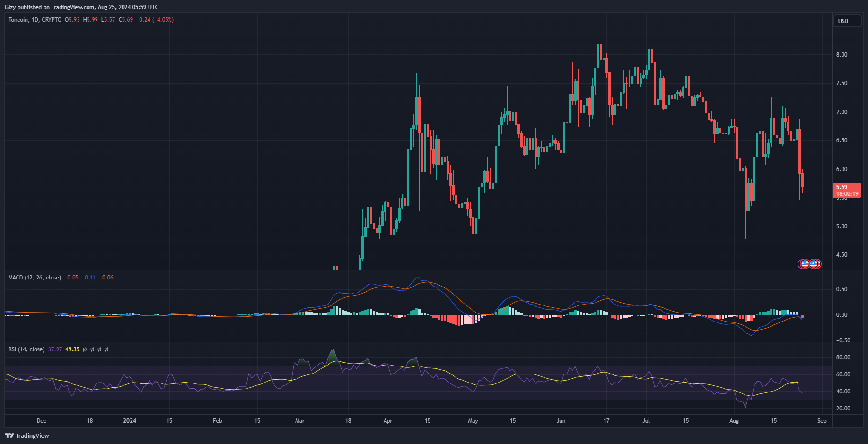Click the 40.00 level on RSI axis
This screenshot has height=444, width=868.
(x=843, y=392)
